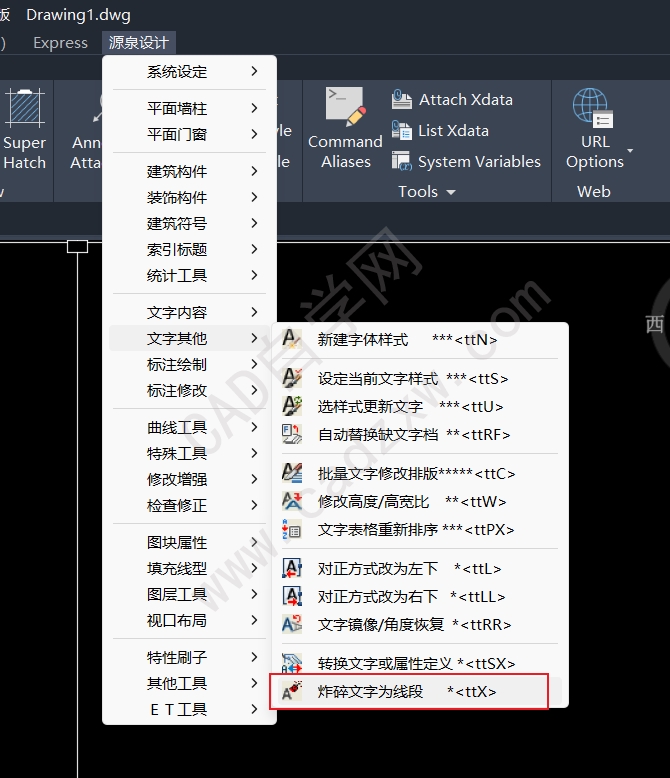This screenshot has height=778, width=670.
Task: Open the URL Options dropdown arrow
Action: tap(630, 150)
